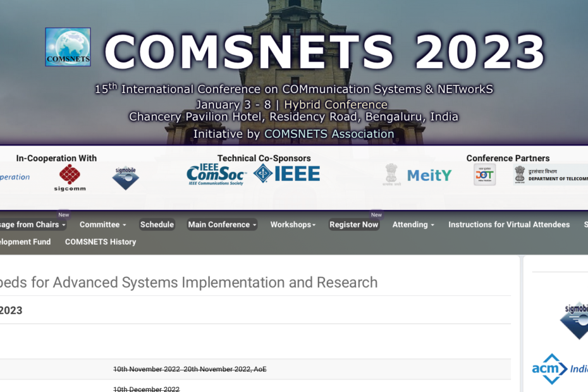Click the 15th International Conference subtitle

pos(293,89)
